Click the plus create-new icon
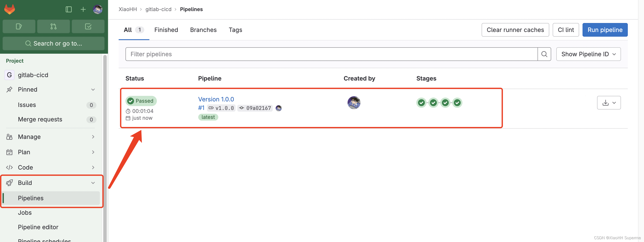The height and width of the screenshot is (242, 644). click(83, 10)
